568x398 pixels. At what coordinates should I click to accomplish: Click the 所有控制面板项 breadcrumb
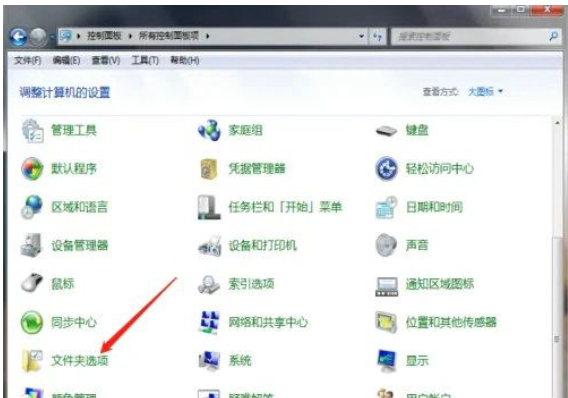169,36
